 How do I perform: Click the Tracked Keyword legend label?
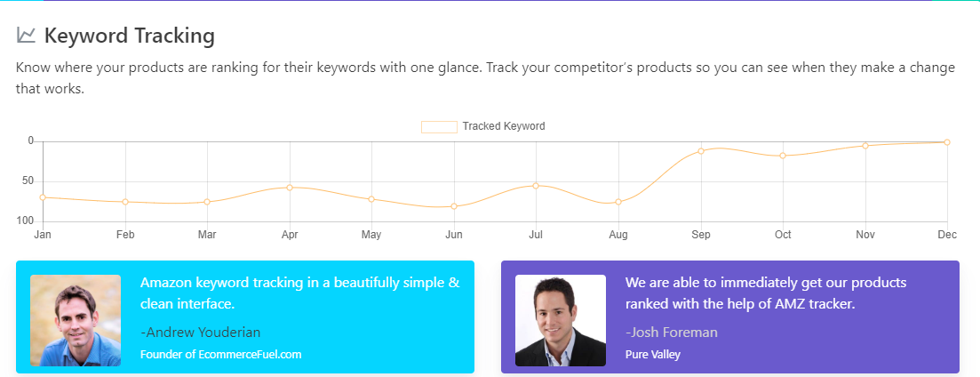(504, 126)
